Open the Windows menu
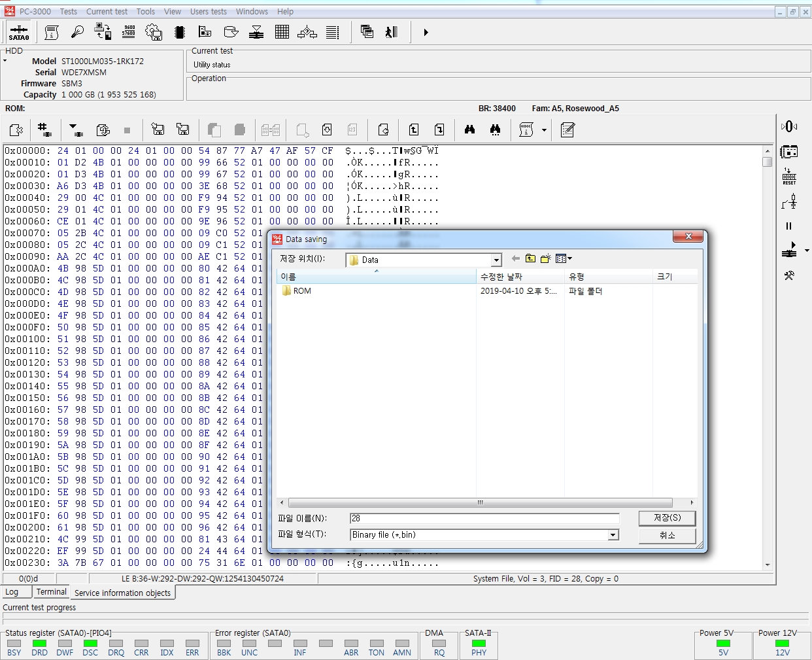The width and height of the screenshot is (812, 660). pyautogui.click(x=252, y=11)
